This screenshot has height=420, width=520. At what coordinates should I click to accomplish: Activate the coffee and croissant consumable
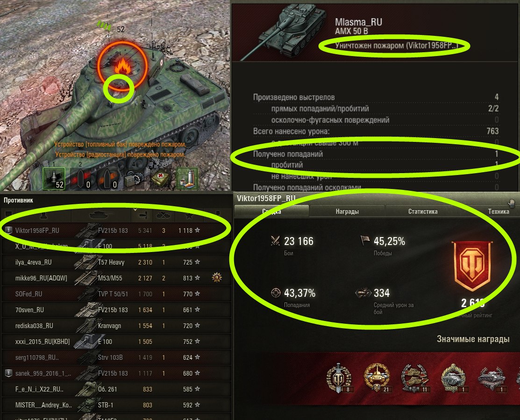[x=187, y=178]
